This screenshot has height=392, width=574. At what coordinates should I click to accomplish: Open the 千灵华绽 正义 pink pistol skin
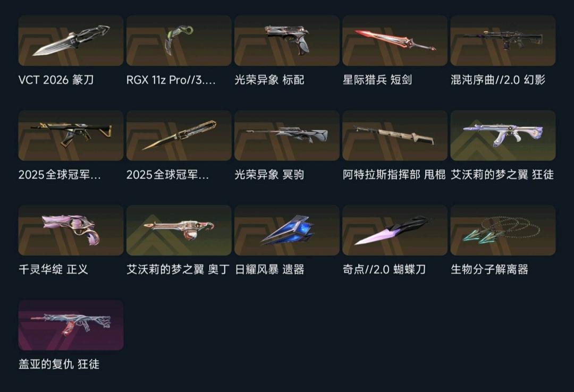tap(71, 230)
